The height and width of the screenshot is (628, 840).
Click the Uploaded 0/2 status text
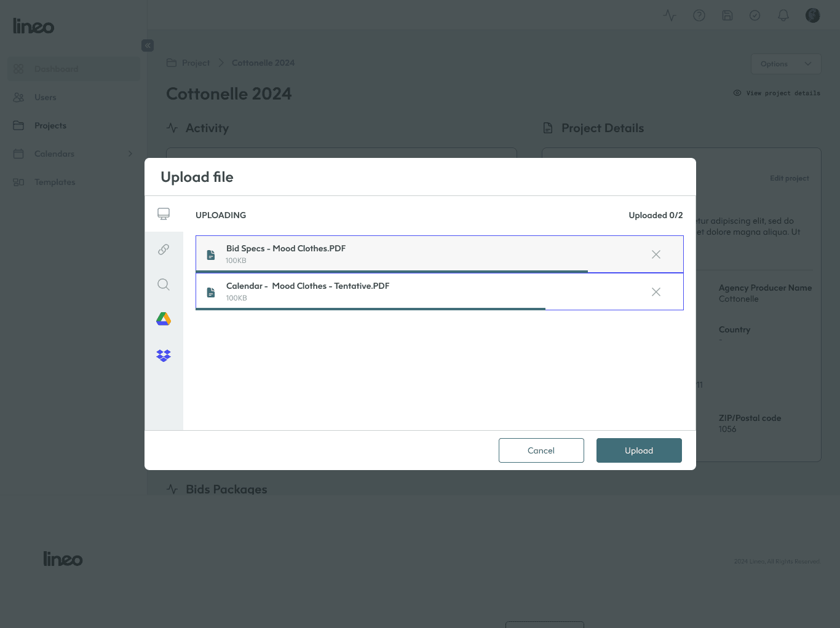point(656,215)
